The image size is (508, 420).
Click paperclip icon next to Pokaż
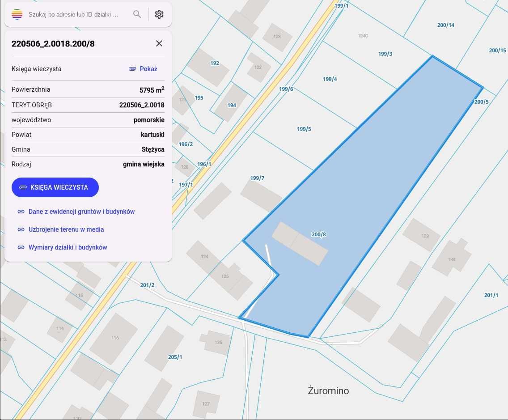pyautogui.click(x=132, y=69)
